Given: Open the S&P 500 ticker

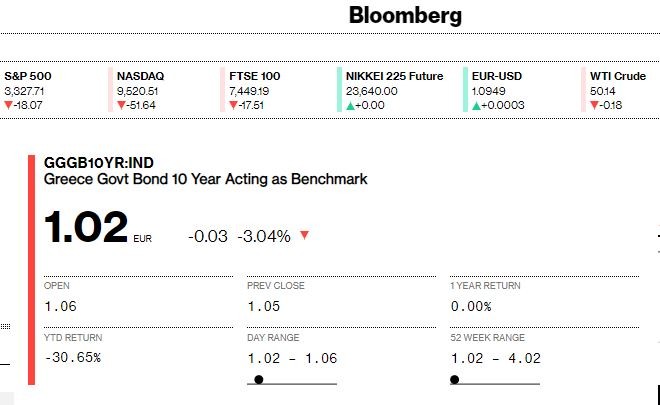Looking at the screenshot, I should (x=26, y=75).
